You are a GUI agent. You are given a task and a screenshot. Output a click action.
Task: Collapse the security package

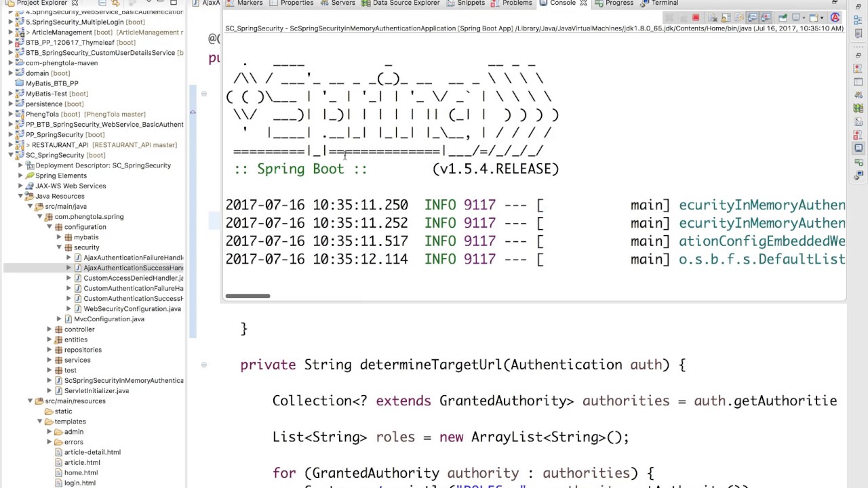[x=59, y=247]
